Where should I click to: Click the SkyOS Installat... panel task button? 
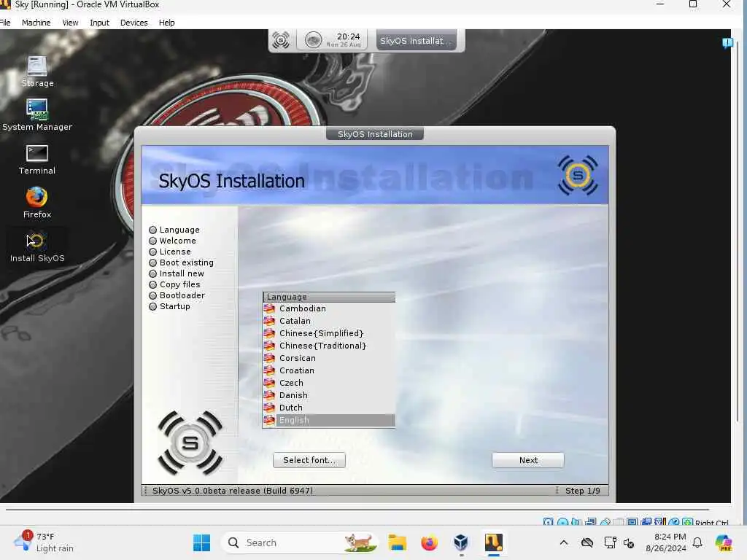click(x=416, y=41)
